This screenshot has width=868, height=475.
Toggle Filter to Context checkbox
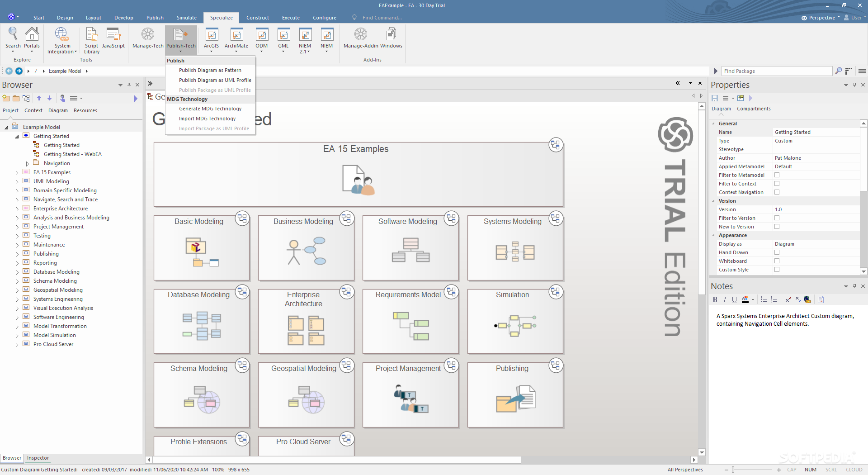777,184
